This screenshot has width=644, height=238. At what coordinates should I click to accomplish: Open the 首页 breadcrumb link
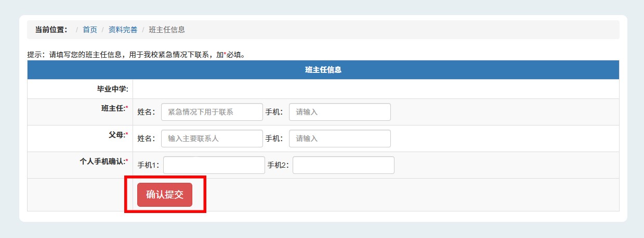(x=89, y=30)
